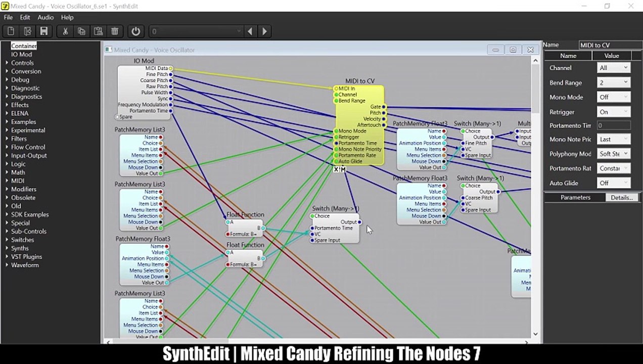Image resolution: width=643 pixels, height=364 pixels.
Task: Paste using the clipboard icon
Action: click(98, 31)
